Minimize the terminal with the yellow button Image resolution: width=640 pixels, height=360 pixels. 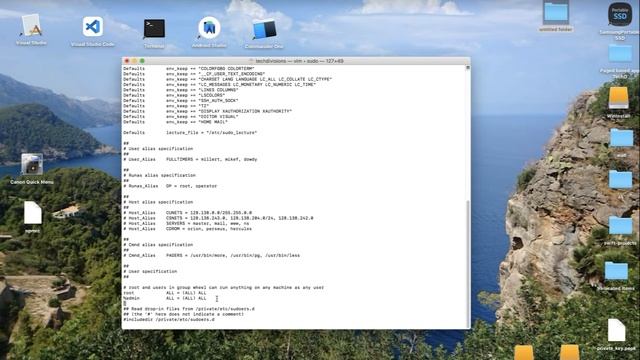pos(134,61)
